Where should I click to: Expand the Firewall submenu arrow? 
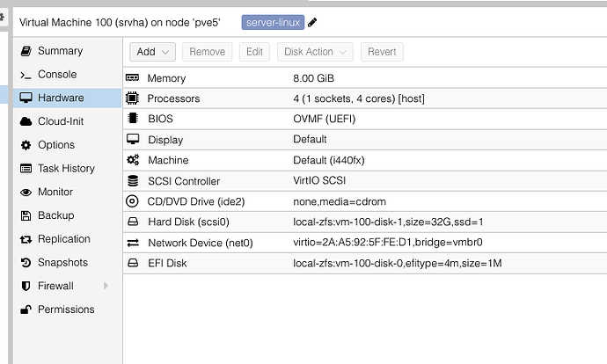[106, 286]
